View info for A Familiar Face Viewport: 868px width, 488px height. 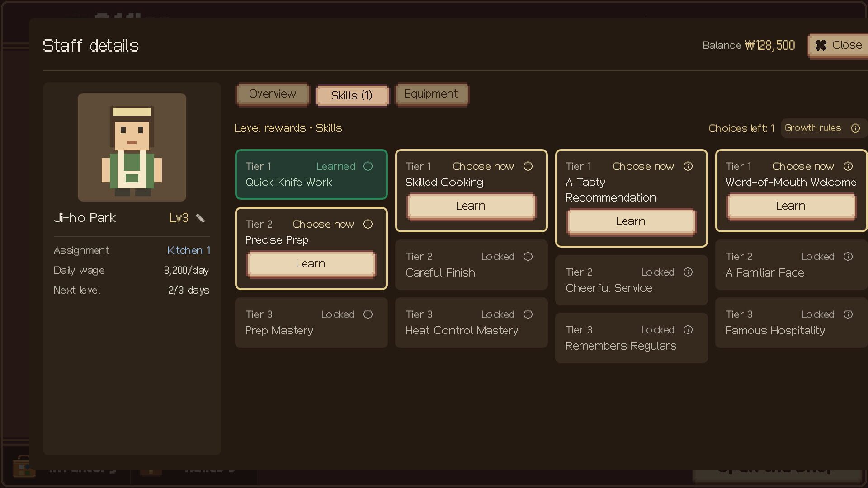(848, 257)
